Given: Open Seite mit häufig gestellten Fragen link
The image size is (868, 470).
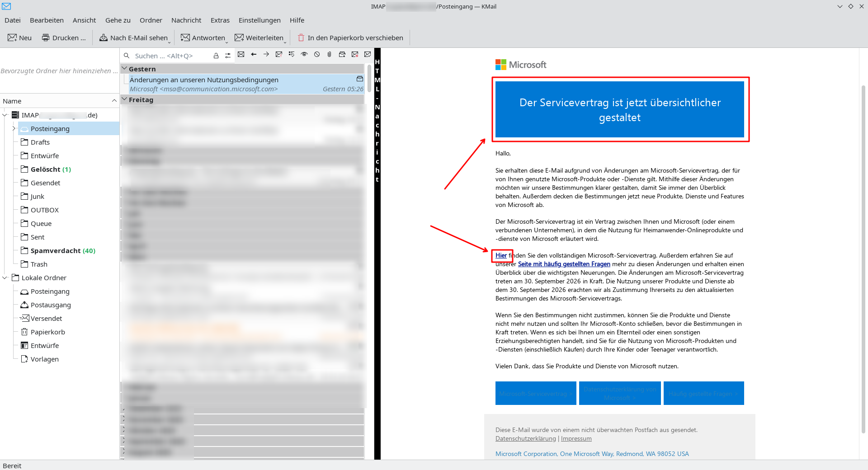Looking at the screenshot, I should pyautogui.click(x=564, y=264).
